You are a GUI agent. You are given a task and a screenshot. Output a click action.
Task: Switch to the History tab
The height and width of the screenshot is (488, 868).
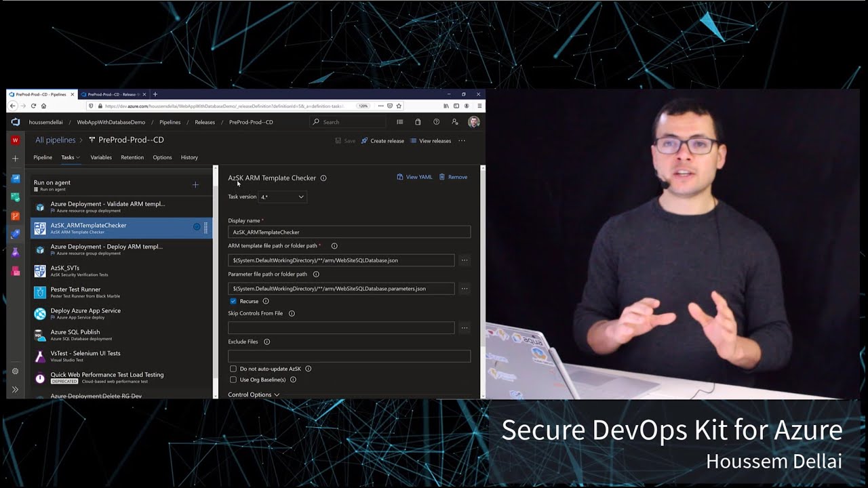click(x=189, y=157)
